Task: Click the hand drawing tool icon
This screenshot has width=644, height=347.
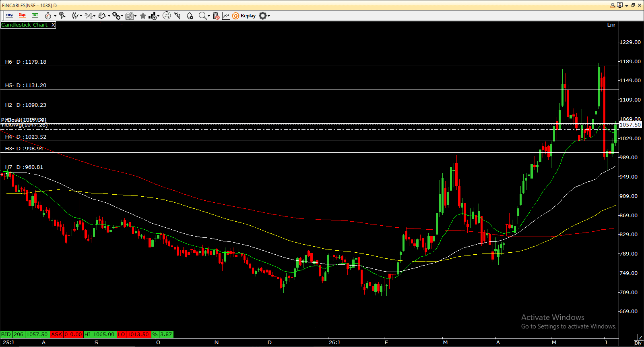Action: [102, 16]
